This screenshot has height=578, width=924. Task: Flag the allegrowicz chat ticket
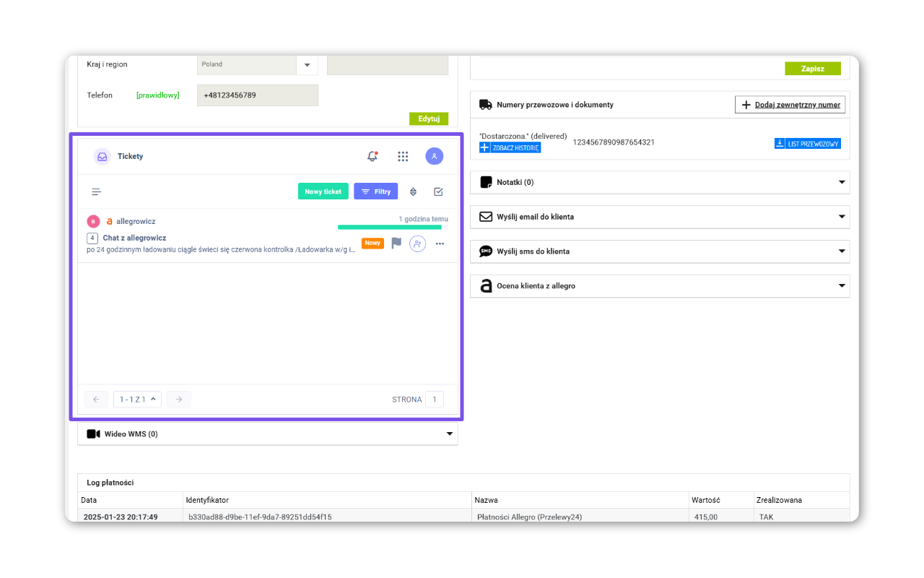point(396,243)
